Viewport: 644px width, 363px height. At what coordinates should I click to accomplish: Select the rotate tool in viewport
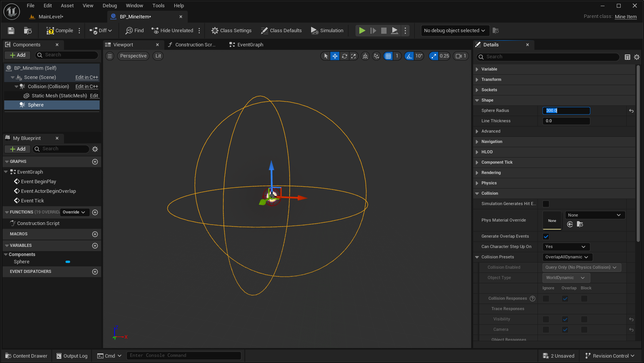coord(344,56)
